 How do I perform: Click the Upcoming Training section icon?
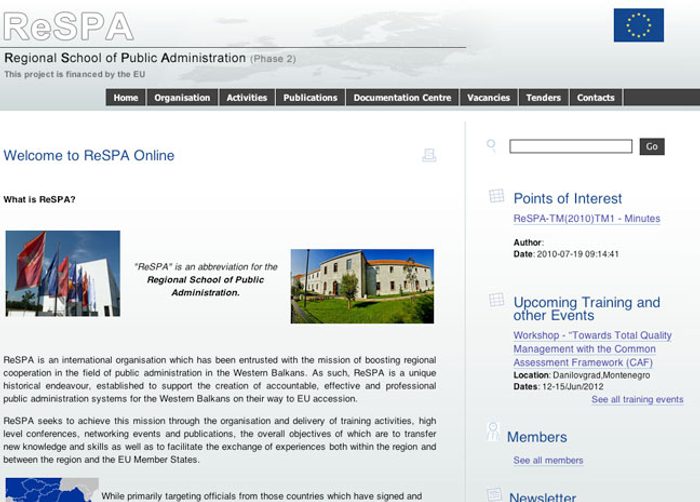click(495, 300)
